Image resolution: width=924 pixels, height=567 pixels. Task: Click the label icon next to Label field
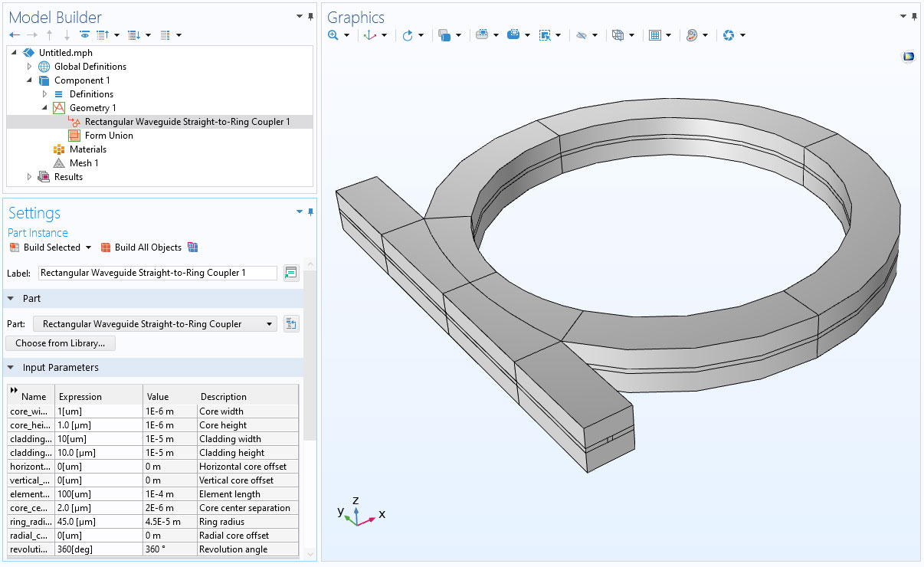tap(290, 273)
